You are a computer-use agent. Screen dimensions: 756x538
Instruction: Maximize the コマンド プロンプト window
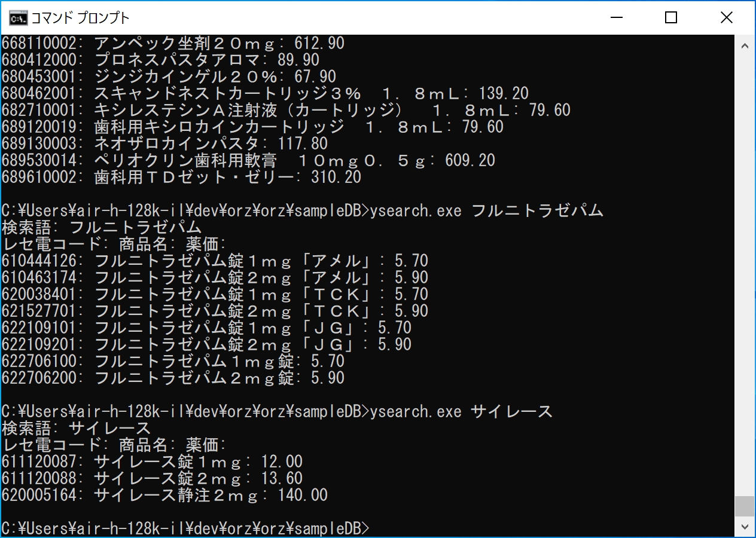click(670, 17)
